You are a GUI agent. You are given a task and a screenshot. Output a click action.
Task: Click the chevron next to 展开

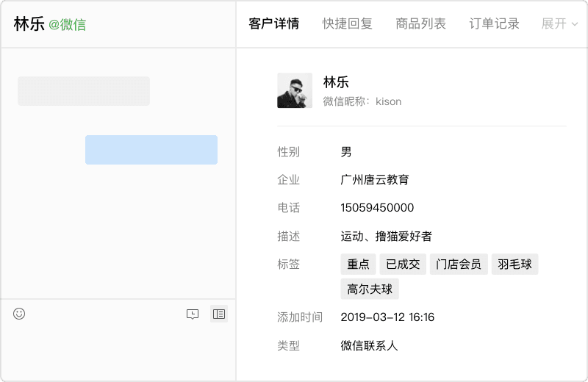(575, 24)
